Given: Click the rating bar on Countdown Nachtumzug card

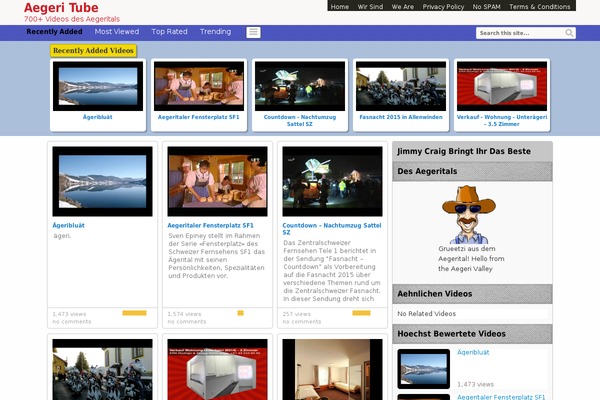Looking at the screenshot, I should tap(361, 313).
